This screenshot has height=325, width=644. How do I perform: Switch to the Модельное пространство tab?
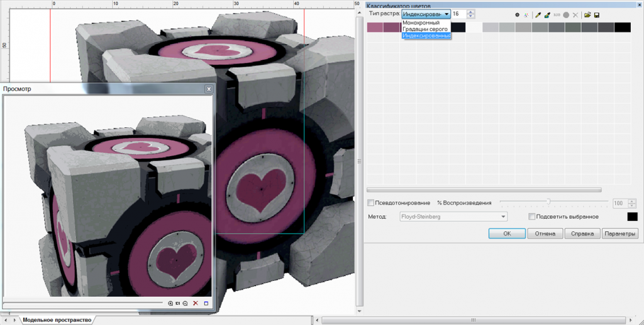[x=57, y=320]
